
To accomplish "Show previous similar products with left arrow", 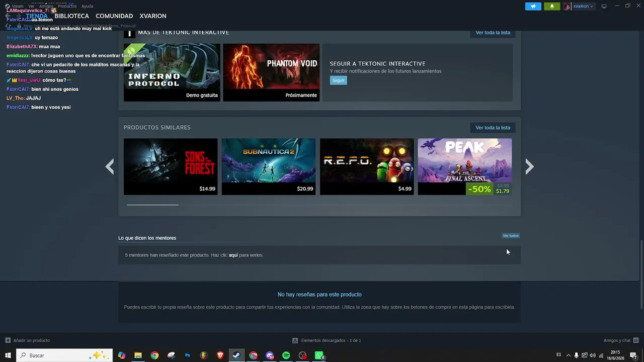I will [x=110, y=166].
